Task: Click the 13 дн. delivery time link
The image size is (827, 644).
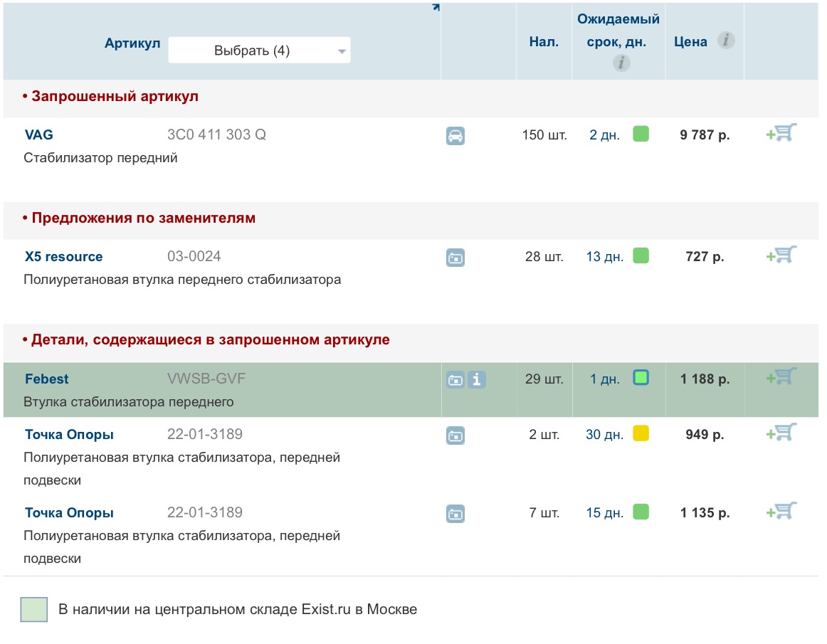Action: [604, 257]
